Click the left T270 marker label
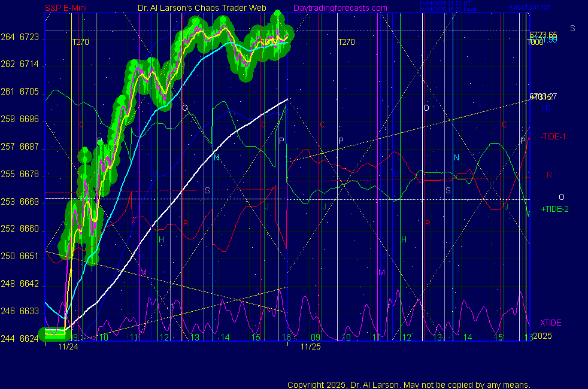 (x=80, y=42)
